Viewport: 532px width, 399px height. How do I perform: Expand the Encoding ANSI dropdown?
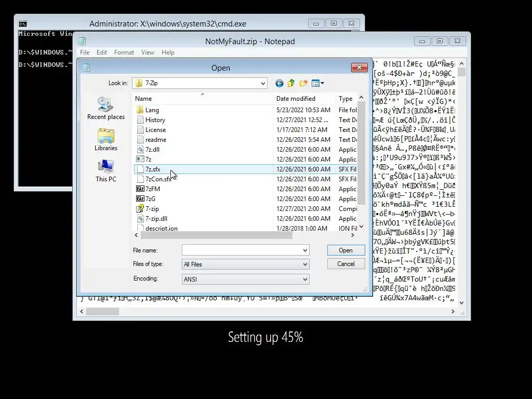tap(305, 279)
